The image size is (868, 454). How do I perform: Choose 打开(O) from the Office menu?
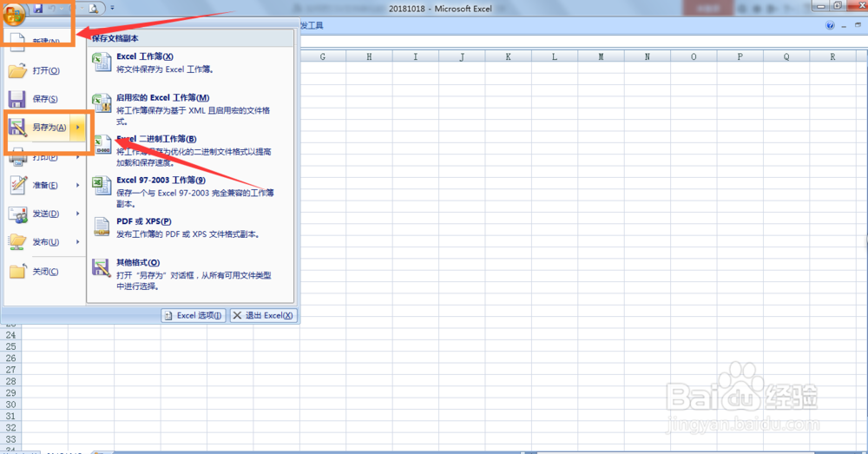click(45, 71)
